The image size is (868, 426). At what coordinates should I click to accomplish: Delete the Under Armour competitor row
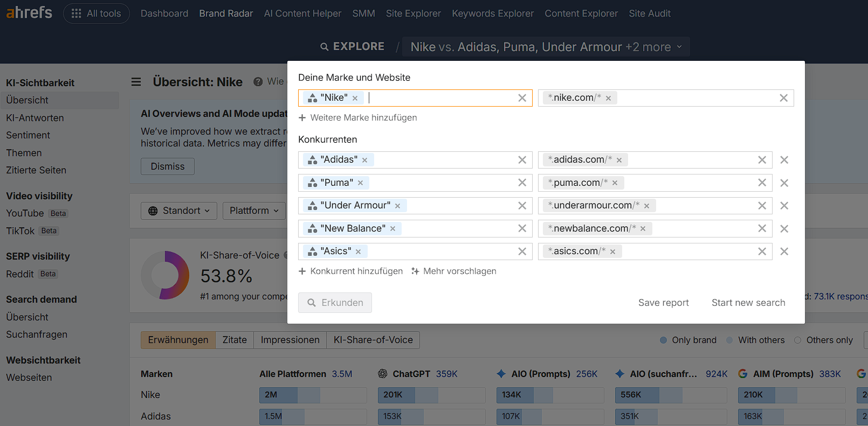pyautogui.click(x=784, y=206)
